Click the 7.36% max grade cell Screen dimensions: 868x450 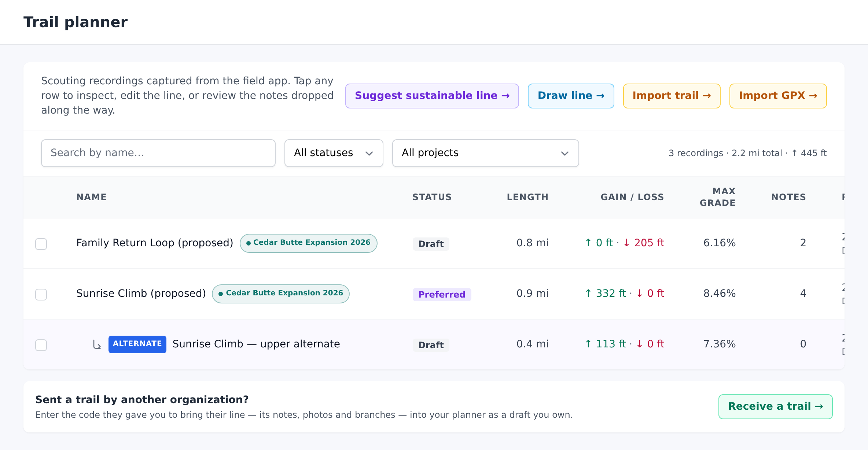click(719, 344)
